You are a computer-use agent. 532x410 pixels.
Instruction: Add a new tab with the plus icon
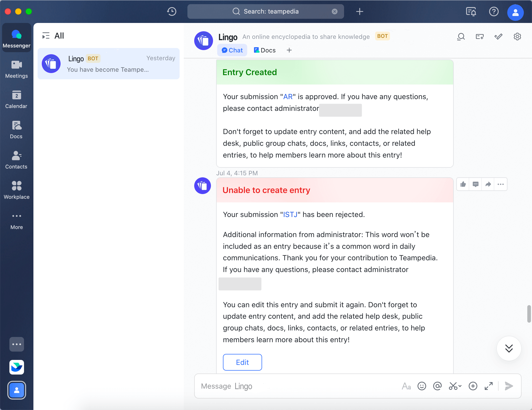pyautogui.click(x=289, y=50)
